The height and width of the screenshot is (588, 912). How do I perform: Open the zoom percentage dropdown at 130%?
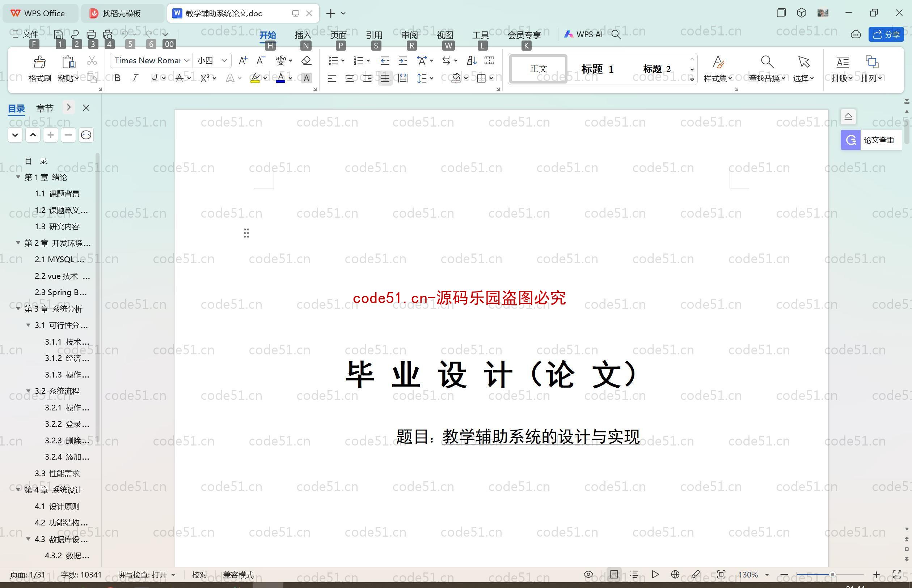(x=767, y=575)
